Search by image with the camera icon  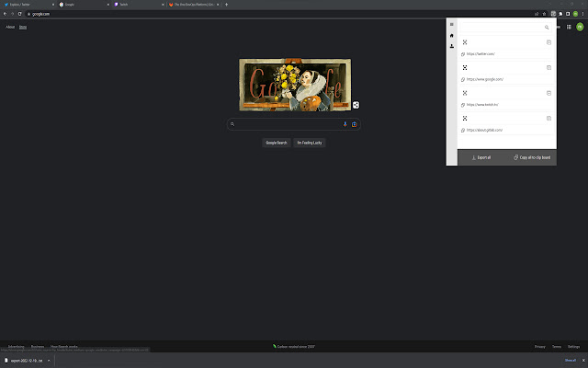[354, 124]
